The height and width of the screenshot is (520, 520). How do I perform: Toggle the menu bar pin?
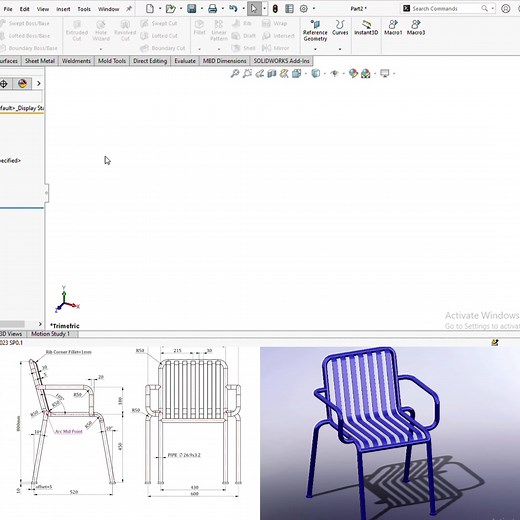[129, 9]
